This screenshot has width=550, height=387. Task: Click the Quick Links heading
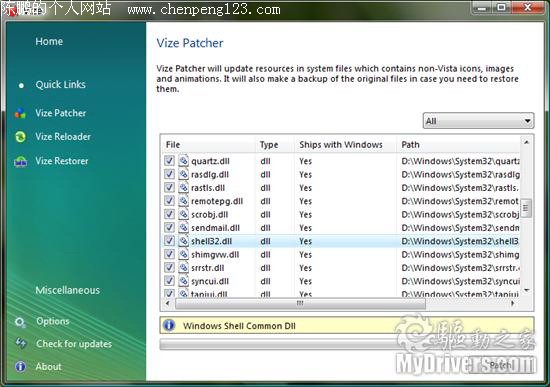click(x=60, y=85)
